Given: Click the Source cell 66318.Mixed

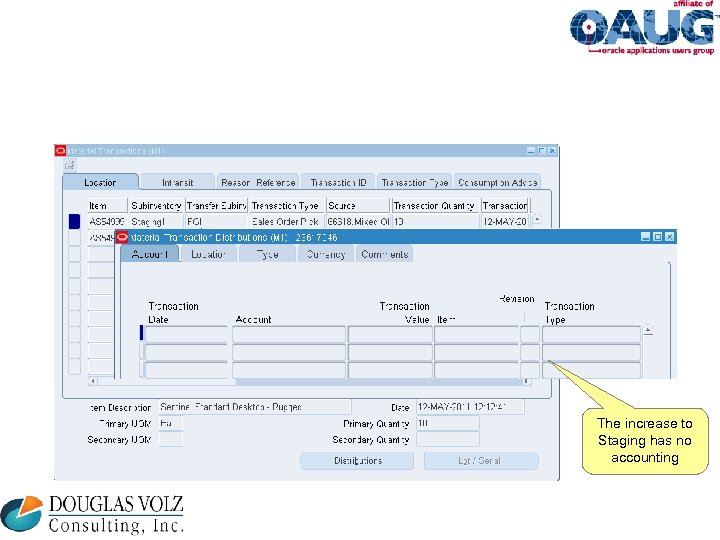Looking at the screenshot, I should (358, 221).
